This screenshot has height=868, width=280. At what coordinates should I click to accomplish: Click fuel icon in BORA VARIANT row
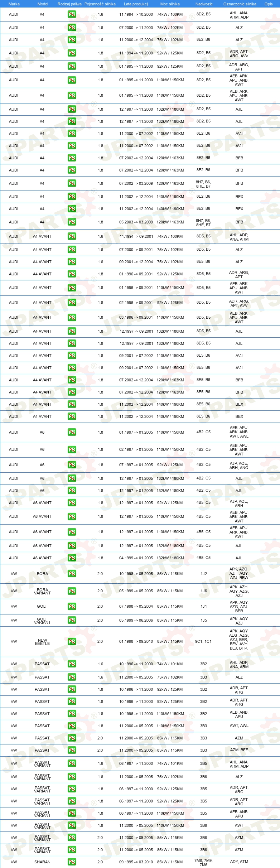coord(72,591)
